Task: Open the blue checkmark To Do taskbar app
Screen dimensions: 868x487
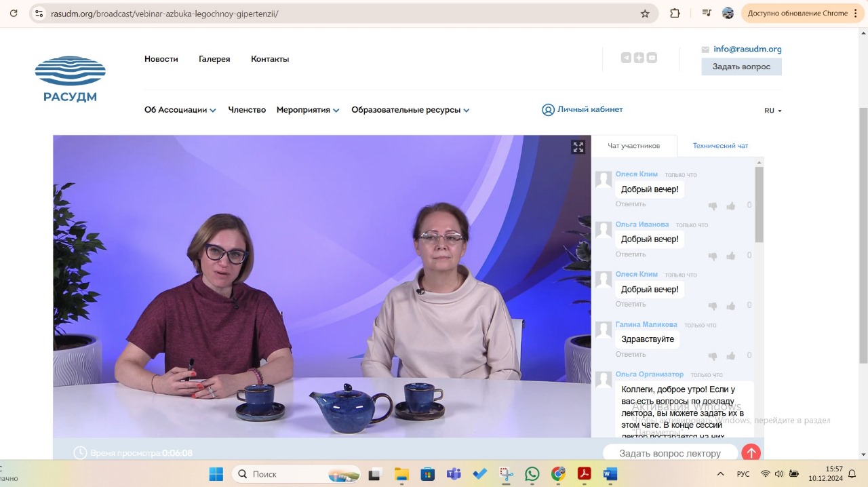Action: (480, 474)
